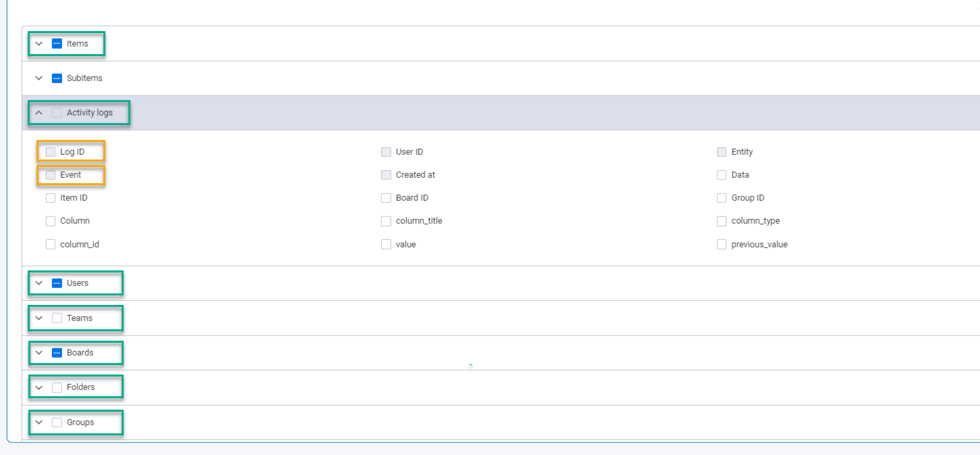Expand the Users section

coord(39,283)
